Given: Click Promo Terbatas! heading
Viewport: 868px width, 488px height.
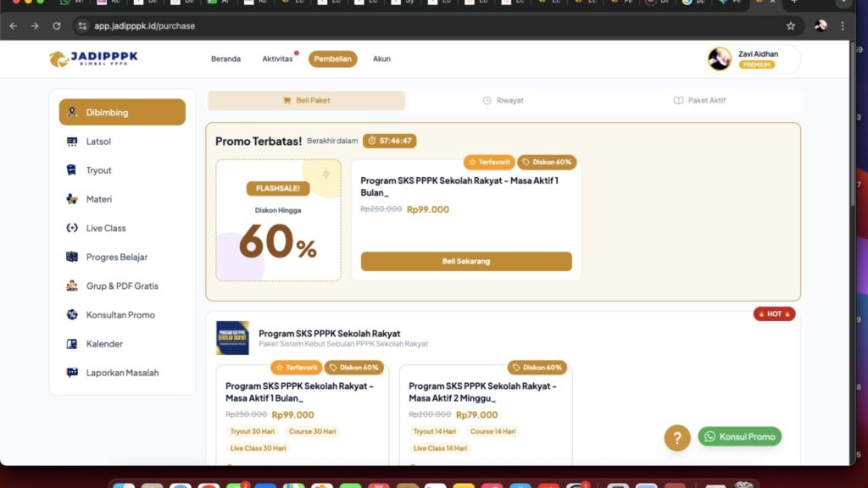Looking at the screenshot, I should (259, 141).
